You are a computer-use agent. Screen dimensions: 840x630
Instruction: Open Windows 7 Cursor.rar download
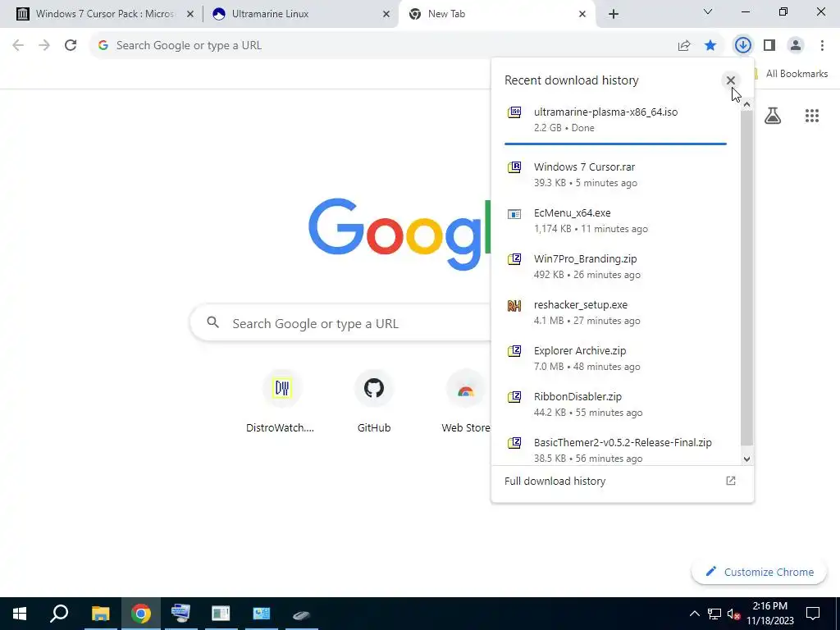point(615,174)
